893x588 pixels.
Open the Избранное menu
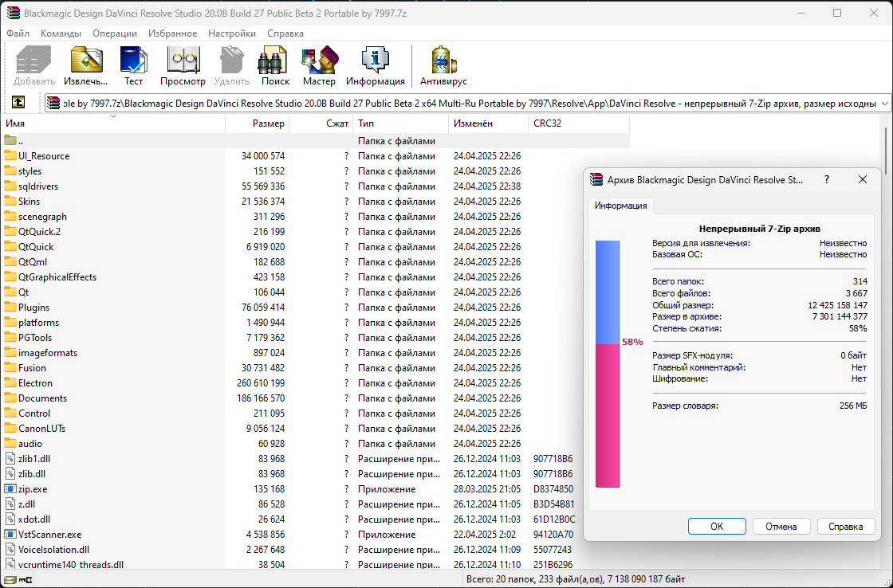(172, 33)
